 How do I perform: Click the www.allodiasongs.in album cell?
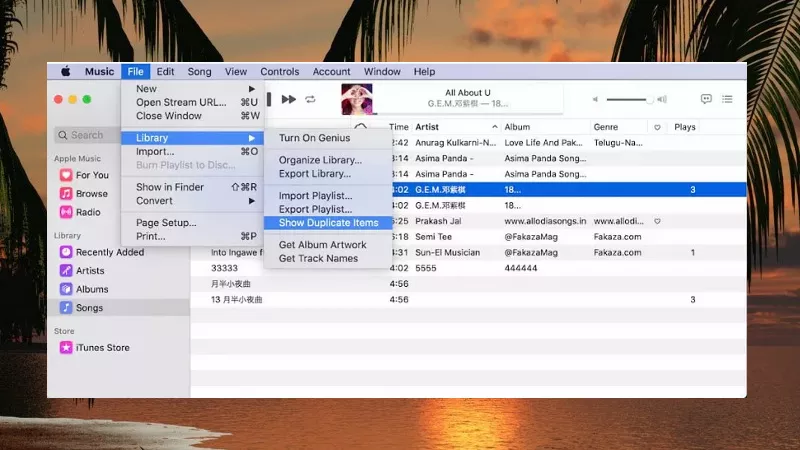545,221
